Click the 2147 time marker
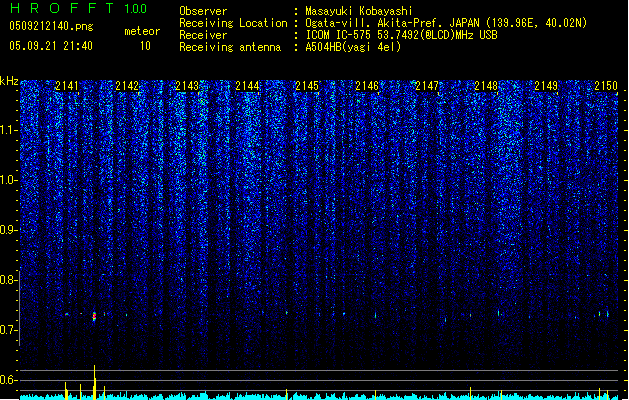Screen dimensions: 629x400 tap(427, 86)
